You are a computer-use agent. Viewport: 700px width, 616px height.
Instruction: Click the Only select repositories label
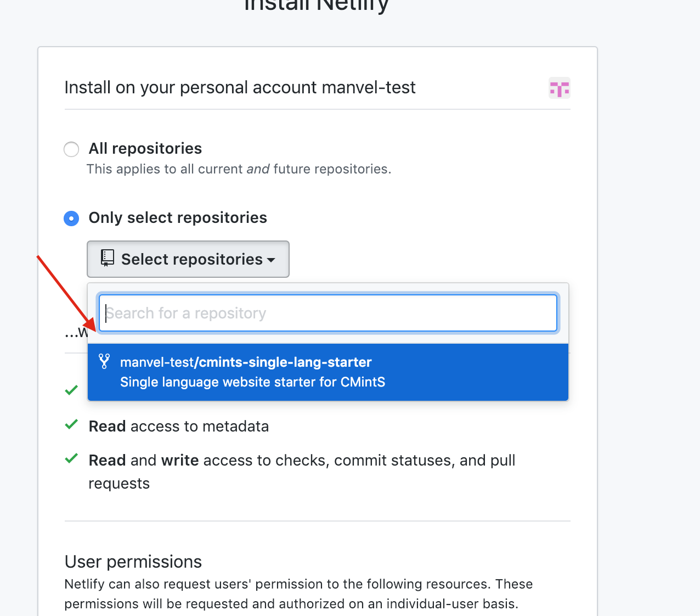(178, 218)
